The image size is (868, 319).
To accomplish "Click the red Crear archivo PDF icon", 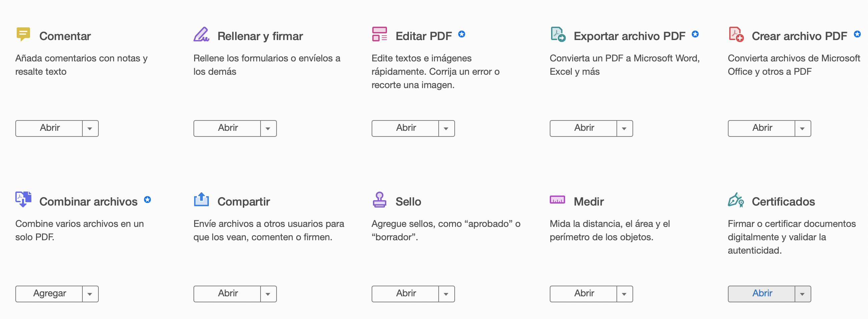I will click(736, 34).
